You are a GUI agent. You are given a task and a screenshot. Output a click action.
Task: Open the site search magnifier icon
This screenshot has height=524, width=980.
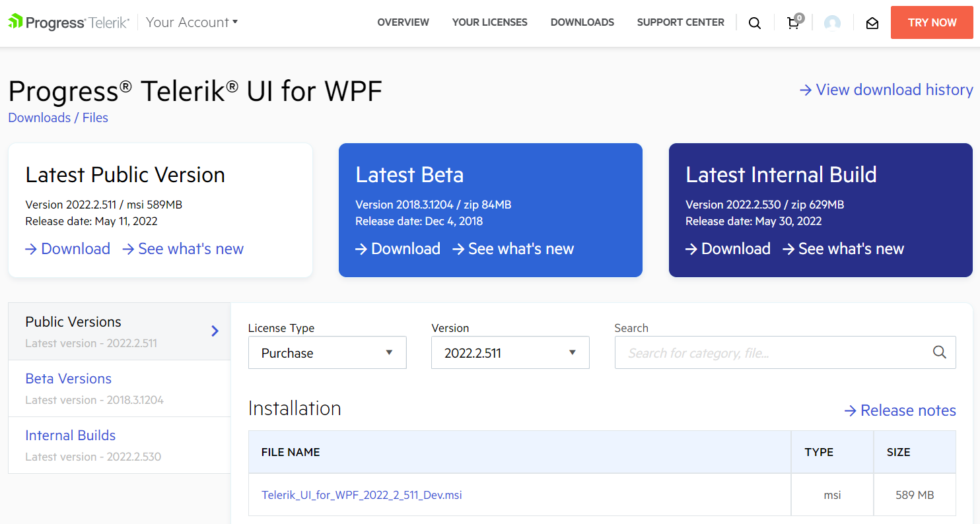coord(755,23)
